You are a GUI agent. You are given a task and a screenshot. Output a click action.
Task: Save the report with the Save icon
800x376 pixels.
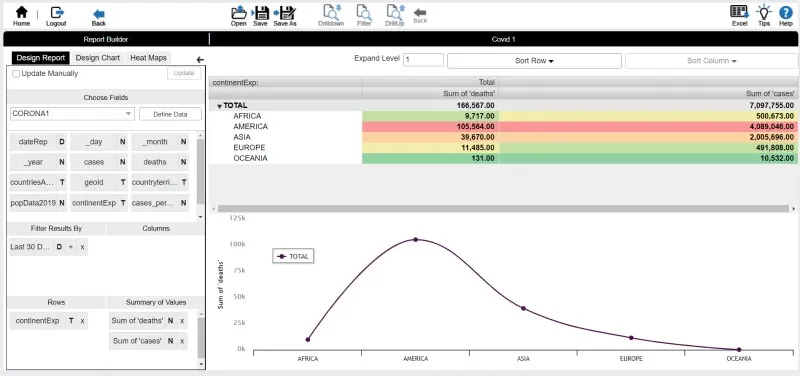coord(260,13)
